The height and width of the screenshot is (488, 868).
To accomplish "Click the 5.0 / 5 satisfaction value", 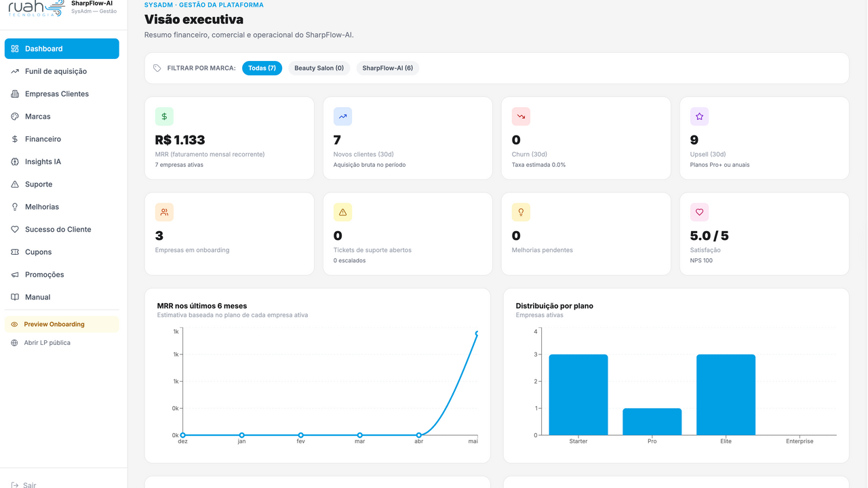I will 709,236.
